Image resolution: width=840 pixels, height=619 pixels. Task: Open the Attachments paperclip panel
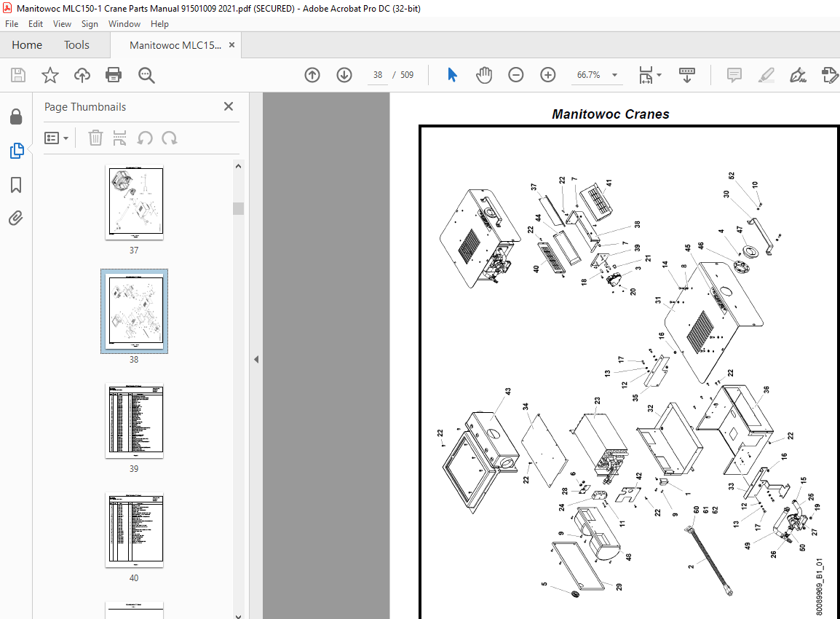coord(16,218)
